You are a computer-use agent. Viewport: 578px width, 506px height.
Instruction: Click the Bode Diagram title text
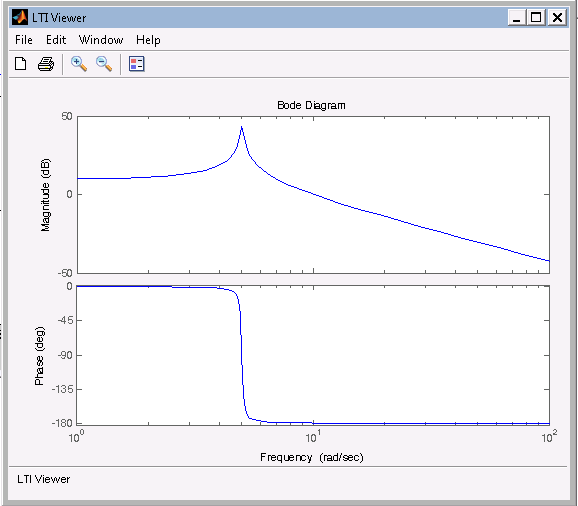[x=311, y=105]
